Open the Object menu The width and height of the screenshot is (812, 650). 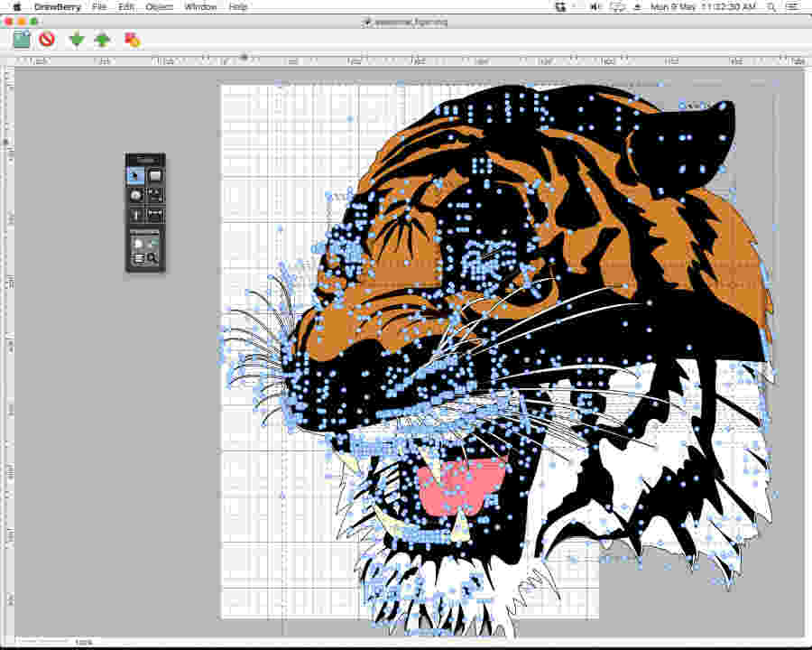click(x=160, y=6)
